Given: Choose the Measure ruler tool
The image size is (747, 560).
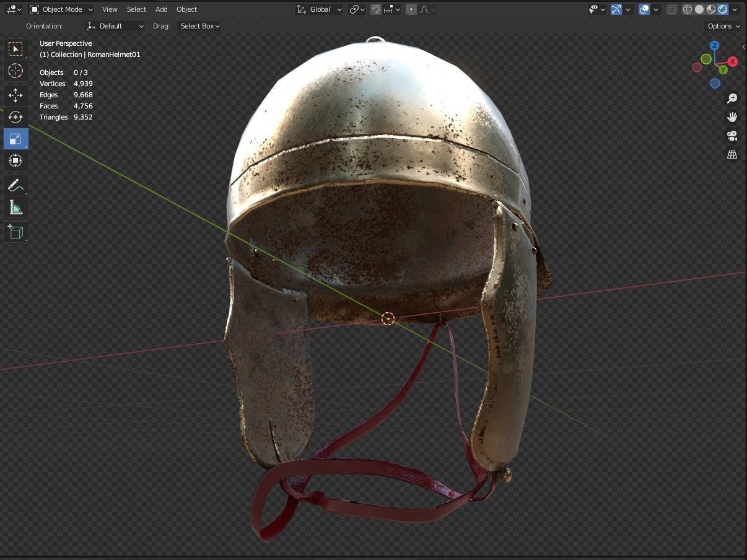Looking at the screenshot, I should pyautogui.click(x=15, y=208).
